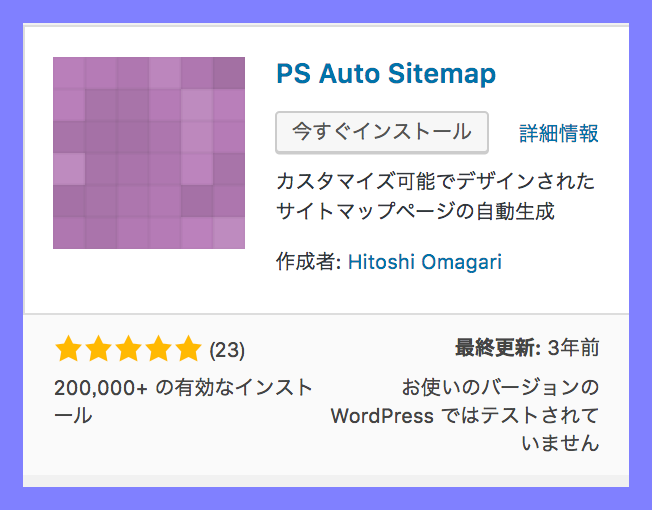Click the fourth yellow rating star
Image resolution: width=652 pixels, height=510 pixels.
click(x=159, y=348)
